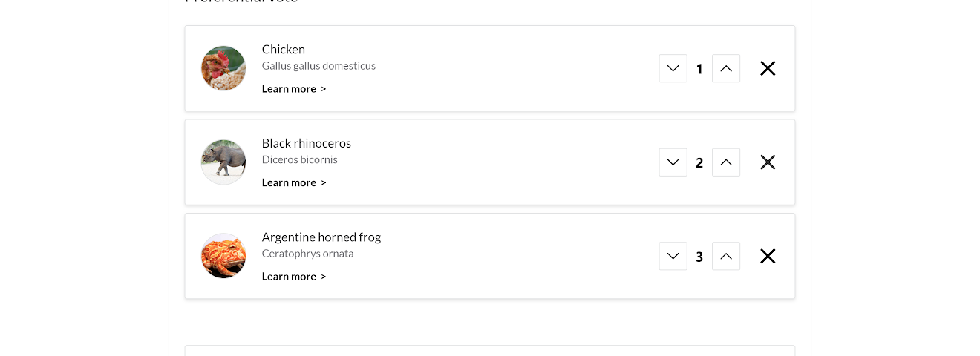
Task: Select the Argentine horned frog title
Action: click(321, 237)
